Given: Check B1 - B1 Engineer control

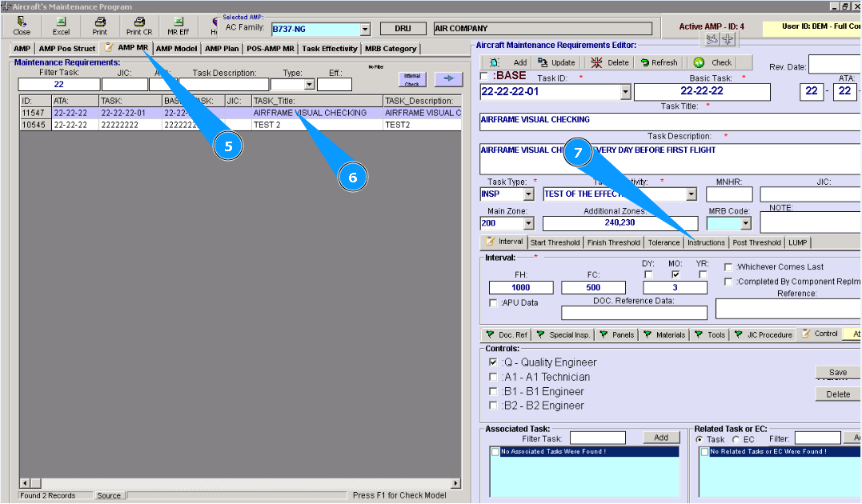Looking at the screenshot, I should tap(493, 392).
